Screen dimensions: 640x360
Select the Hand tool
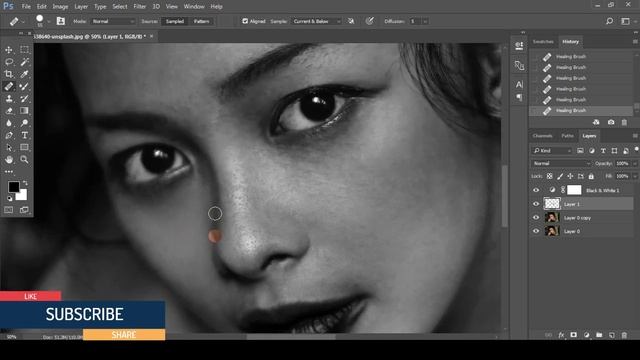pyautogui.click(x=9, y=160)
